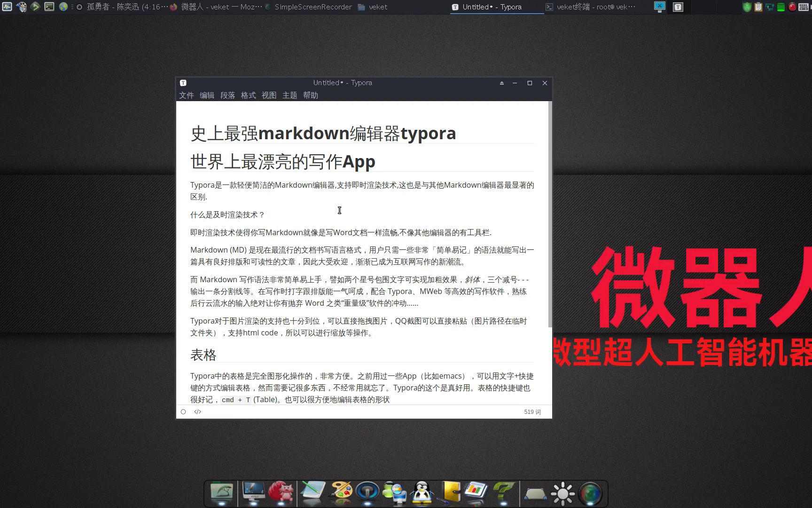This screenshot has height=508, width=812.
Task: Open the 格式 (Format) menu
Action: tap(248, 95)
